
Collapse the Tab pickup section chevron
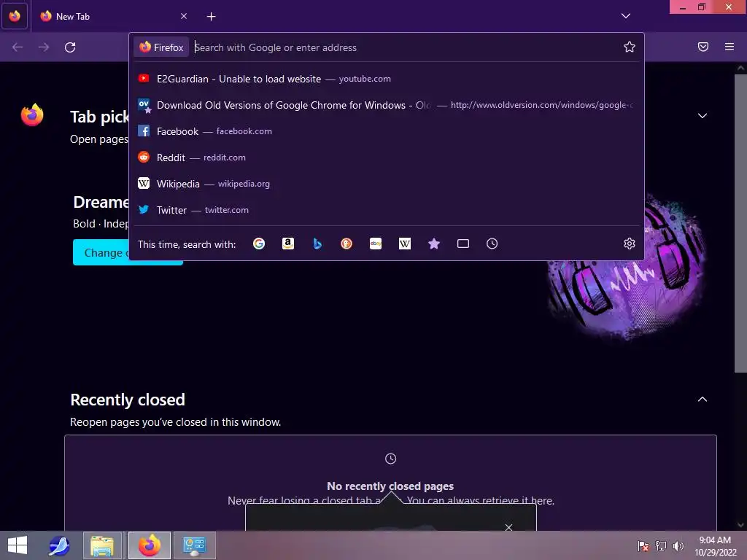703,116
